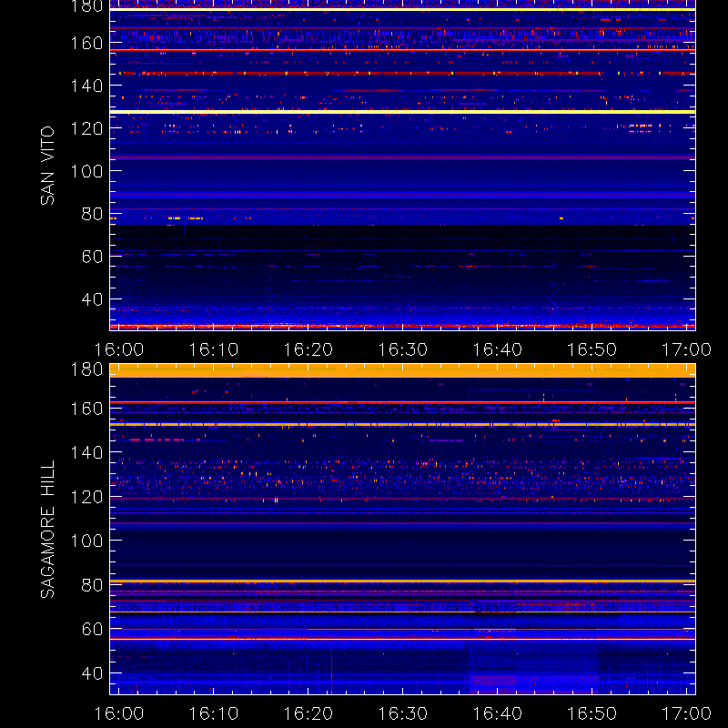Click 16:20 time label under Sagamore Hill plot
The width and height of the screenshot is (728, 728).
tap(308, 713)
